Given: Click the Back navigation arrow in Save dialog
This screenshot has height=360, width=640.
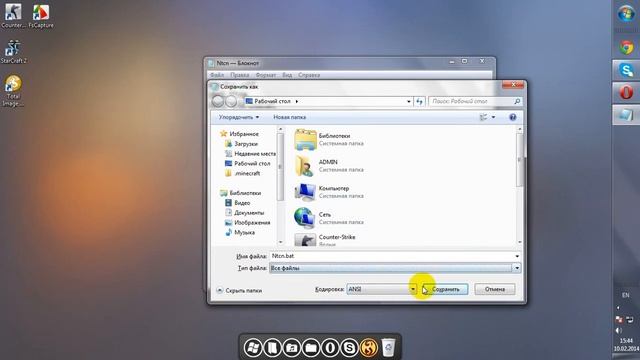Looking at the screenshot, I should [218, 101].
